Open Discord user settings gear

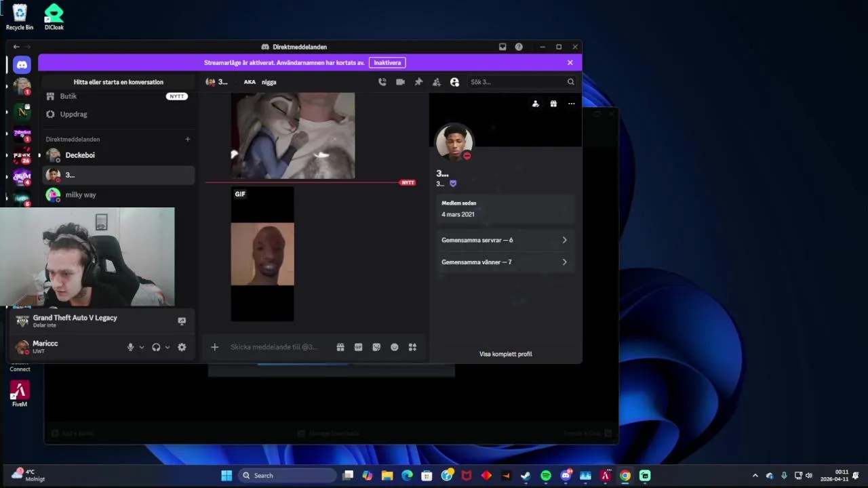(x=182, y=347)
